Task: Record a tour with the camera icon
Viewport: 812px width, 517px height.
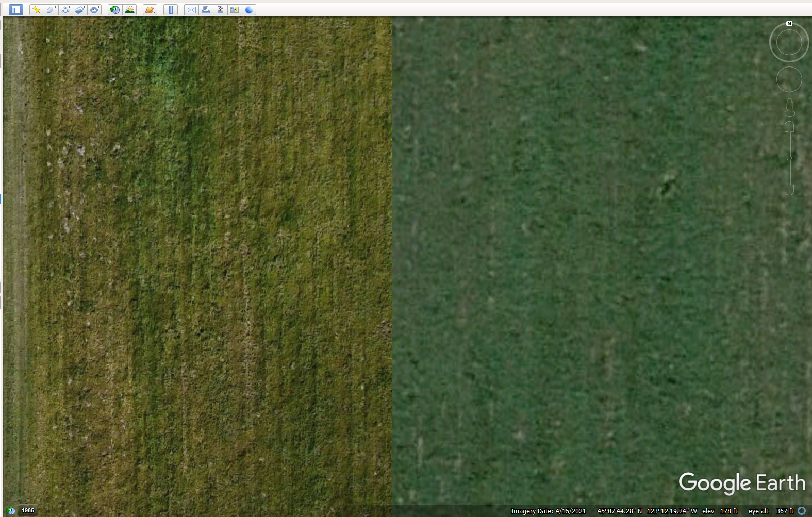Action: tap(94, 10)
